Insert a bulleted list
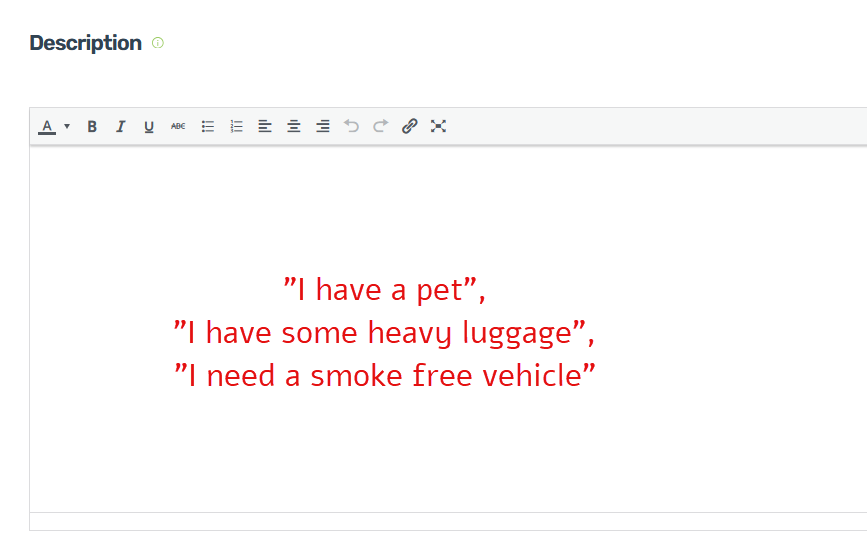The height and width of the screenshot is (547, 867). pos(208,126)
